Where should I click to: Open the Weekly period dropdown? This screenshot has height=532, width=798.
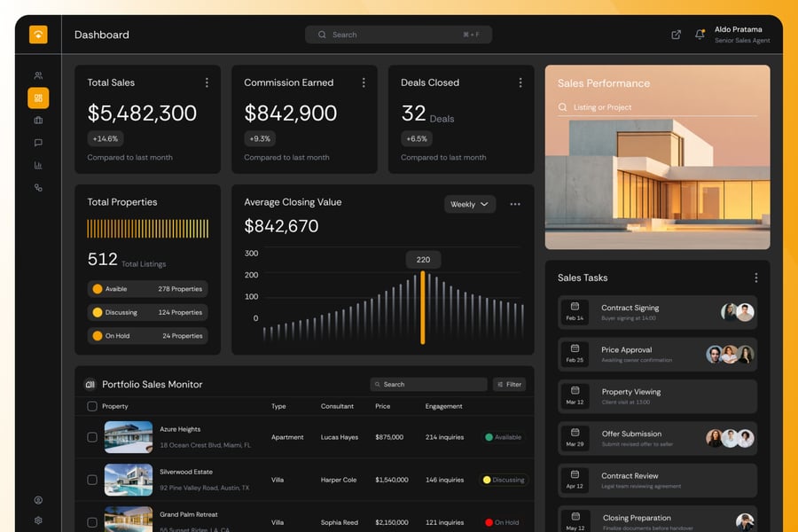[469, 204]
